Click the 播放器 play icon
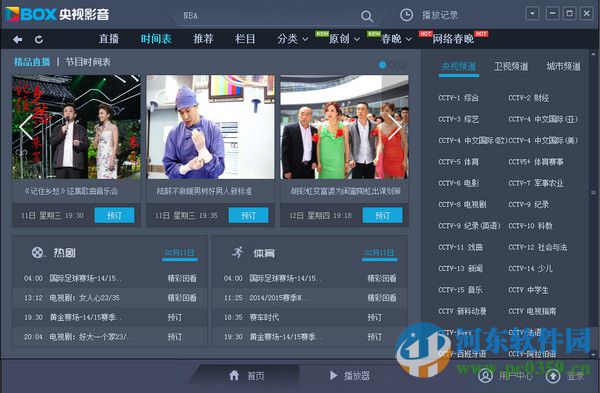The image size is (600, 393). point(333,375)
